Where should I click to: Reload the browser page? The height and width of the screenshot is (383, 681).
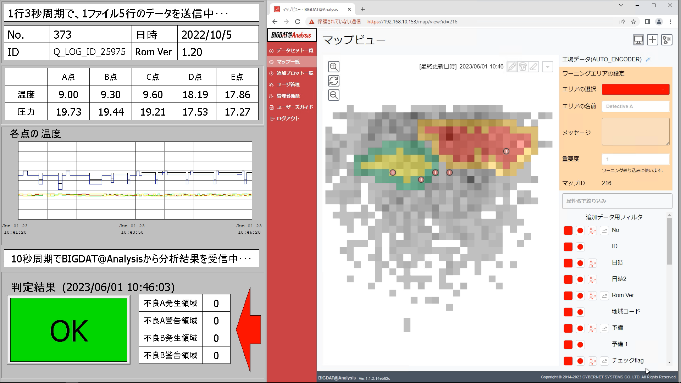click(298, 21)
